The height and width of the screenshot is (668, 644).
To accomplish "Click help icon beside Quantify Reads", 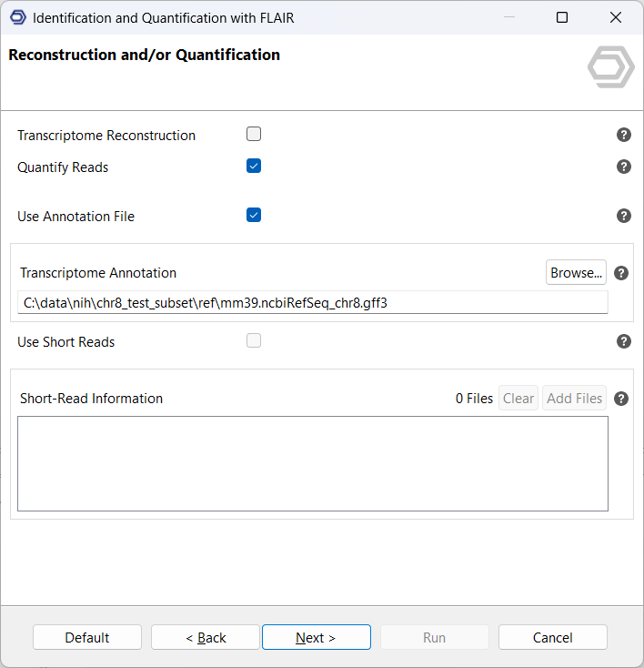I will click(624, 167).
